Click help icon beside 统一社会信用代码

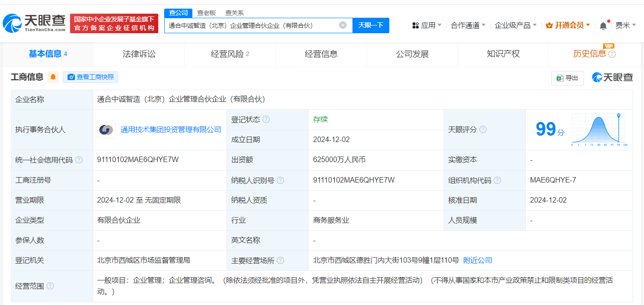79,160
